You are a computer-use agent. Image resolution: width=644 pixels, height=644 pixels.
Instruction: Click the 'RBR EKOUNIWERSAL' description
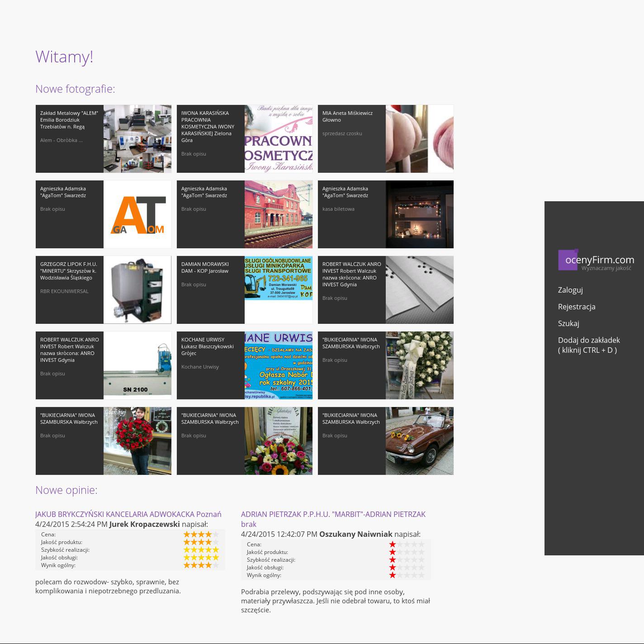click(64, 291)
